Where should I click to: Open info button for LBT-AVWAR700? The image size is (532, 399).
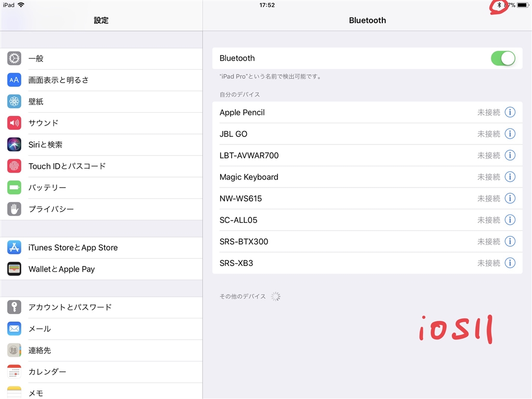pos(510,155)
